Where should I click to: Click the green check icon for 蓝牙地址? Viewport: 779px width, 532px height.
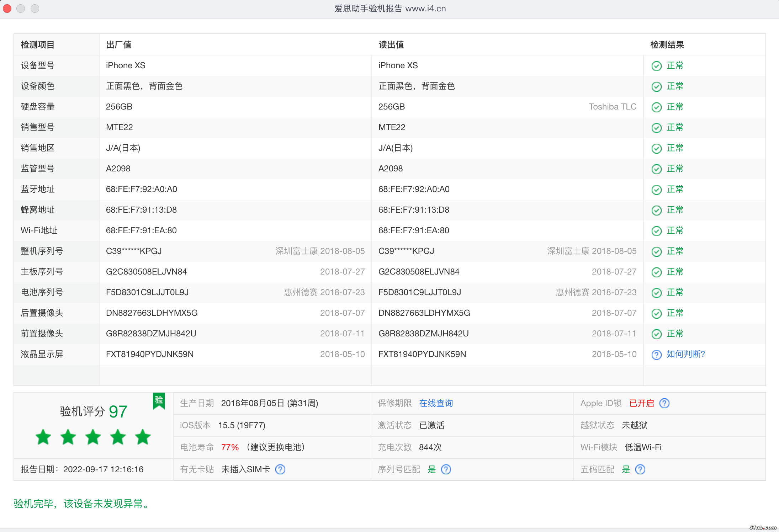(x=656, y=190)
